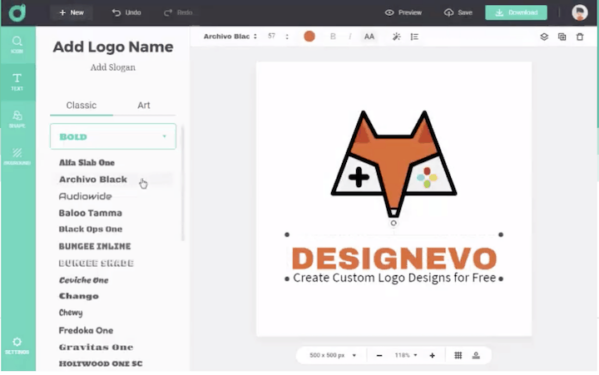Open the Shape sidebar tab
The width and height of the screenshot is (599, 375).
pos(17,119)
